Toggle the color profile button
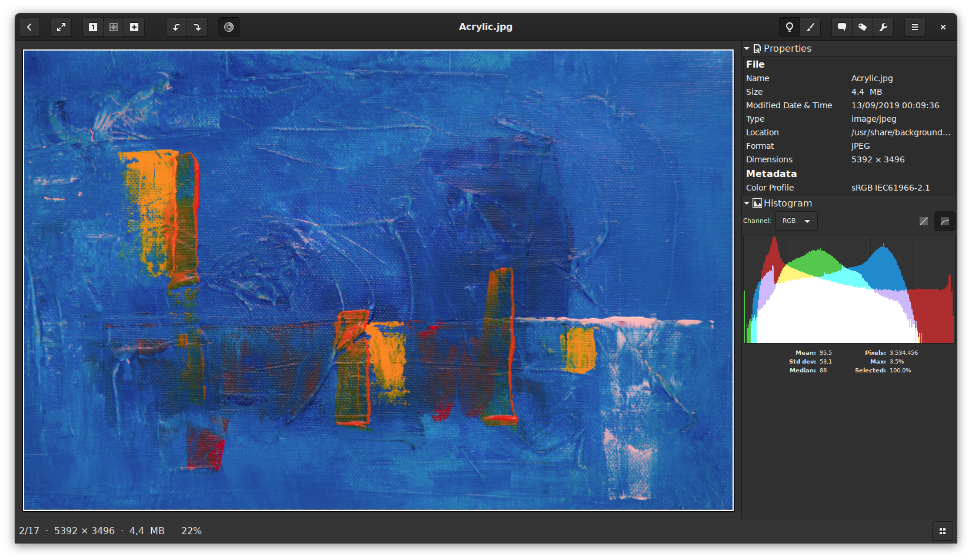 [x=229, y=27]
